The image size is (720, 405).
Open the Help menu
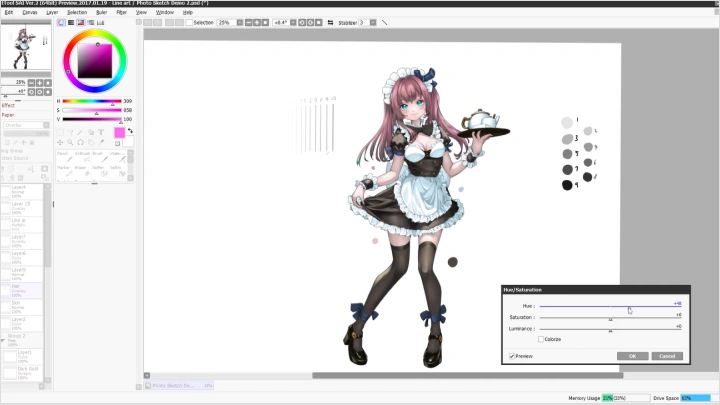click(187, 12)
